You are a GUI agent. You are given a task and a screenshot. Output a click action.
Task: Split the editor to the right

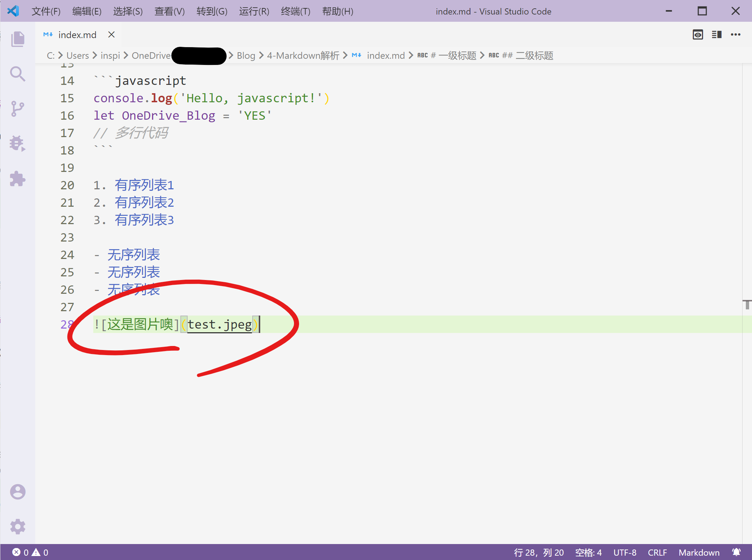[716, 35]
